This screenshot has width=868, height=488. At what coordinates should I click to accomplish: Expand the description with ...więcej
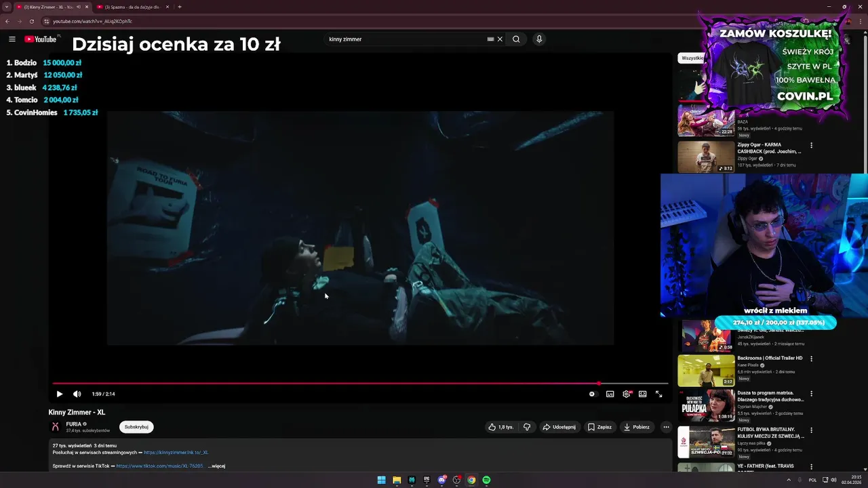point(216,466)
